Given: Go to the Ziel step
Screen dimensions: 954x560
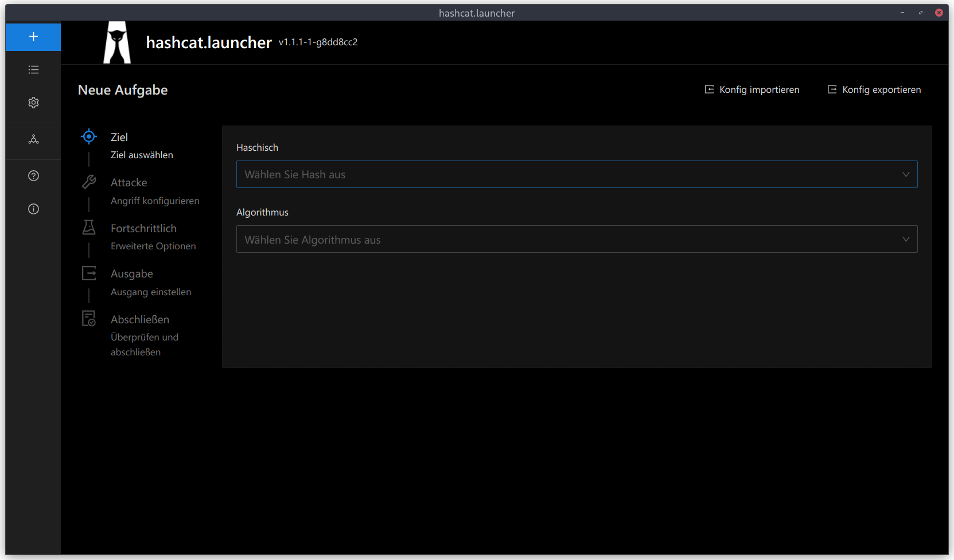Looking at the screenshot, I should point(119,137).
